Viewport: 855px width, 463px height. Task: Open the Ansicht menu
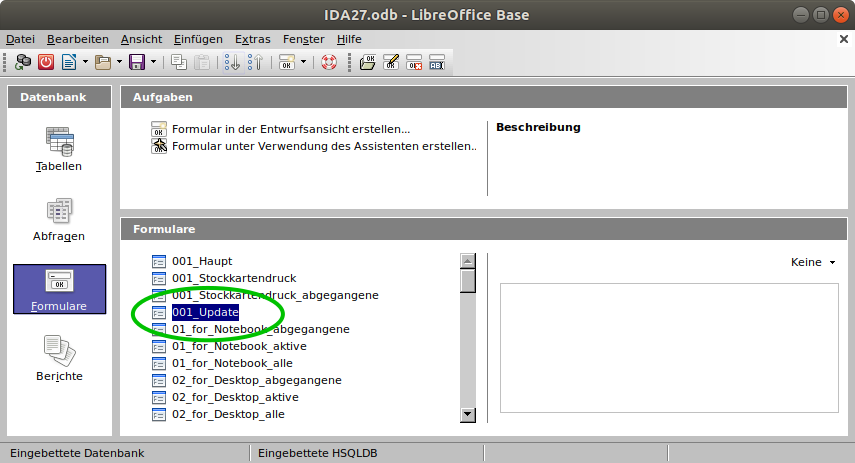pos(141,39)
